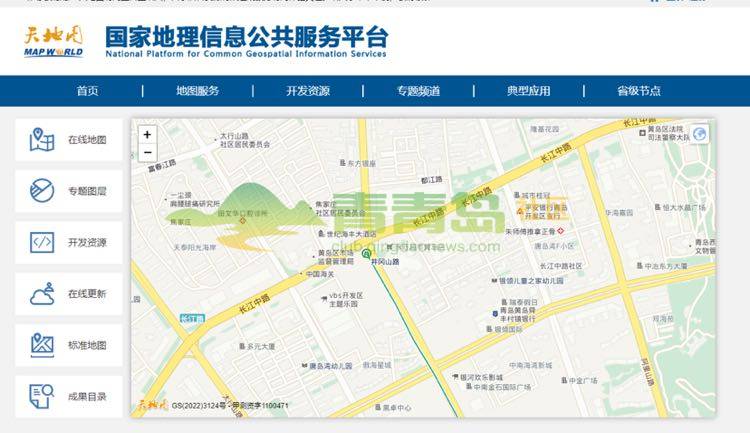Screen dimensions: 750x433
Task: Click the 天地图 logo at map bottom
Action: coord(153,405)
